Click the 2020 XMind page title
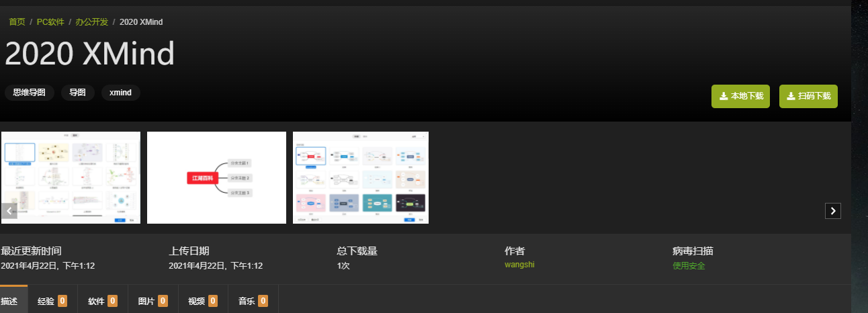 (x=89, y=54)
